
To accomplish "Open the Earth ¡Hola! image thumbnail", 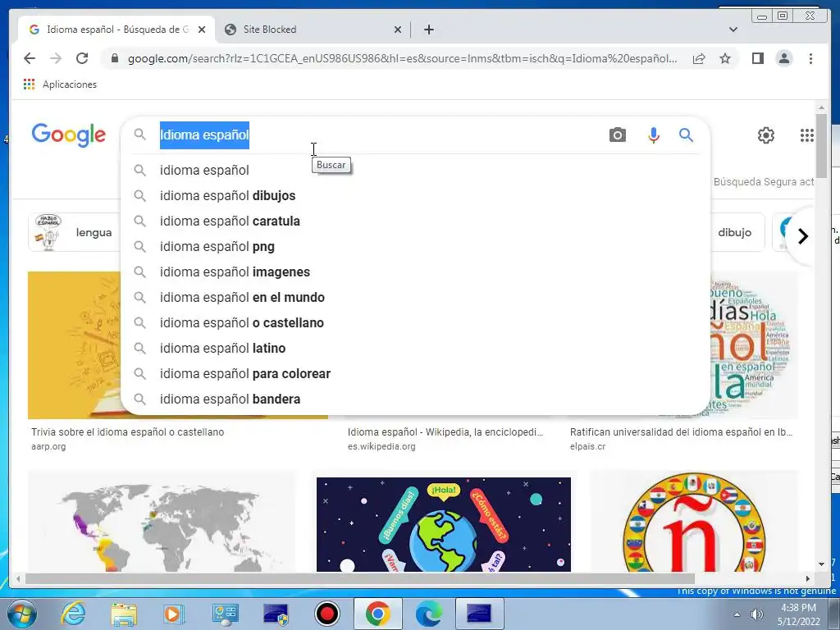I will point(444,524).
